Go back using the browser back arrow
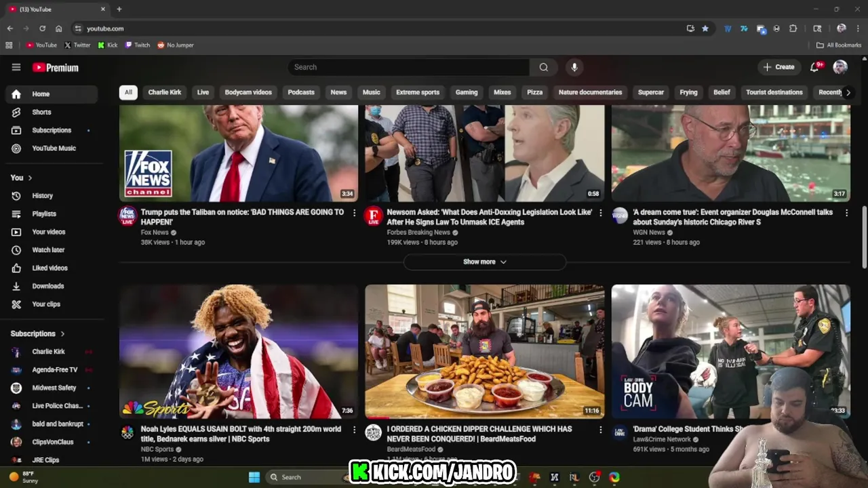Image resolution: width=868 pixels, height=488 pixels. pyautogui.click(x=9, y=28)
